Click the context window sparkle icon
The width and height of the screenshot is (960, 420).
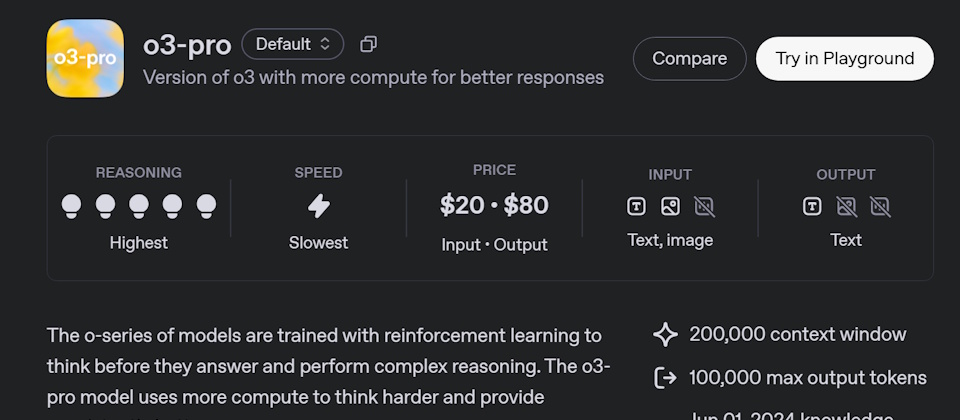(x=666, y=335)
